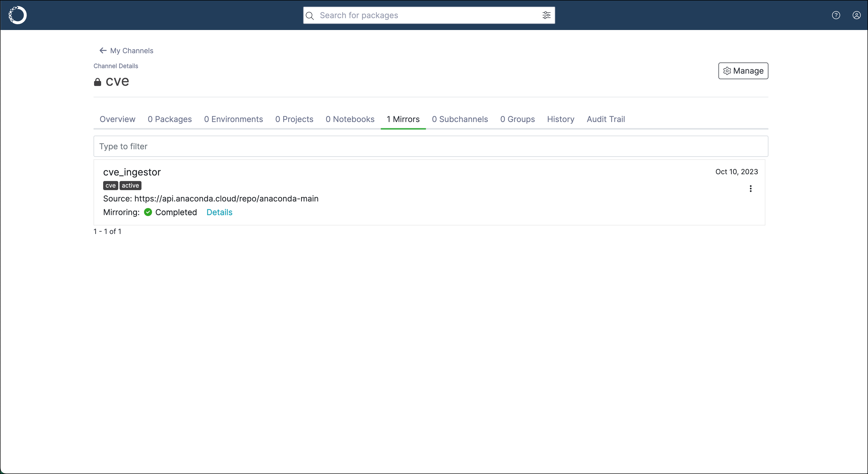Viewport: 868px width, 474px height.
Task: Switch to the 0 Projects tab
Action: click(x=294, y=119)
